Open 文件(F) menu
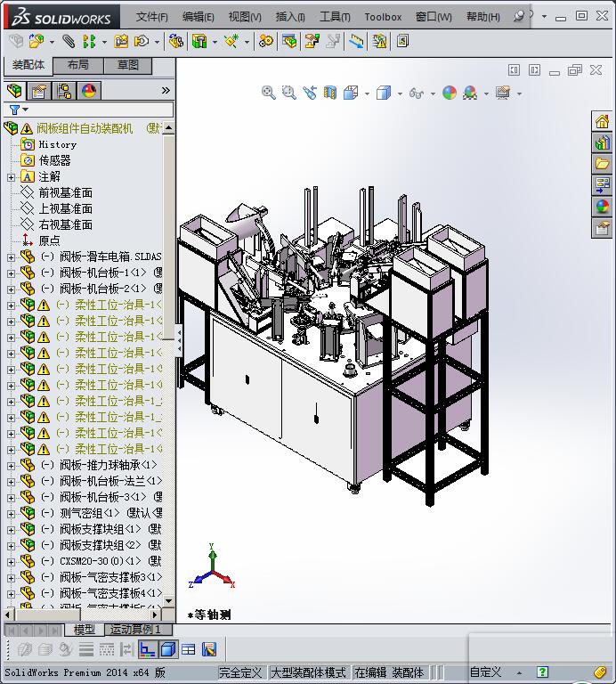The height and width of the screenshot is (684, 616). coord(151,17)
